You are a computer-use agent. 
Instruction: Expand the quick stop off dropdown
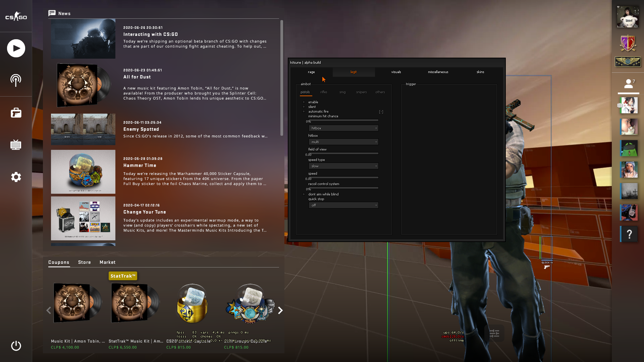pyautogui.click(x=343, y=205)
